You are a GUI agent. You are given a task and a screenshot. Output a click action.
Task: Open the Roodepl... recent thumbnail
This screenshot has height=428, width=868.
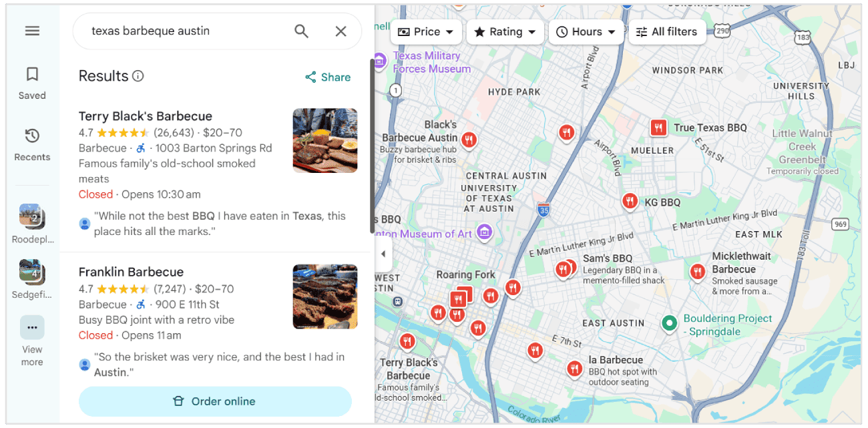(32, 216)
